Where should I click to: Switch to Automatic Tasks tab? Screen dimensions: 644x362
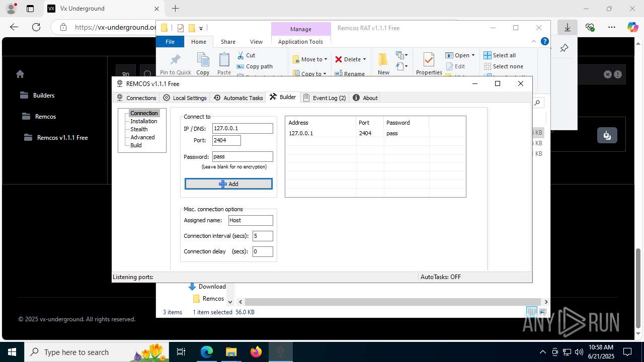pos(238,98)
